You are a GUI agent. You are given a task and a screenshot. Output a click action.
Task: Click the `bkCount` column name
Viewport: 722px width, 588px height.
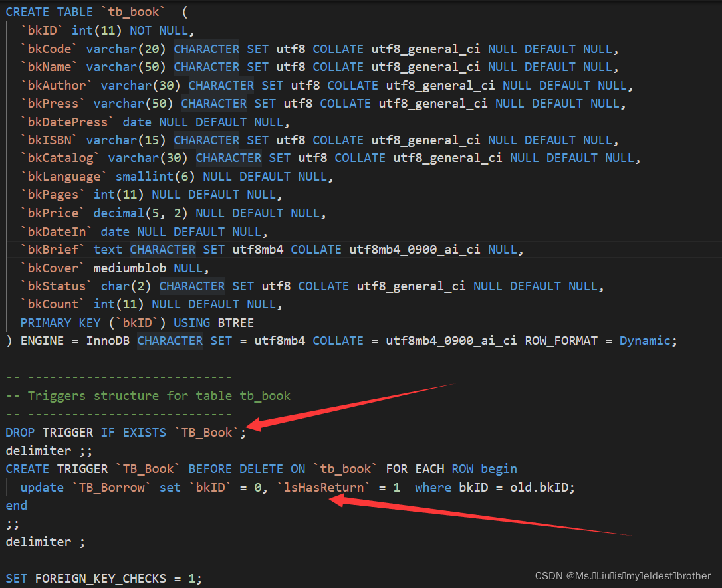(x=53, y=304)
